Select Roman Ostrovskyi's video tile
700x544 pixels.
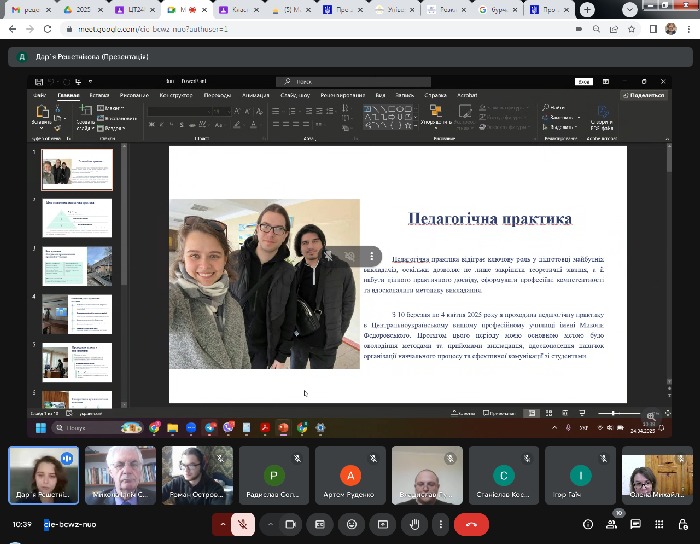pos(198,474)
